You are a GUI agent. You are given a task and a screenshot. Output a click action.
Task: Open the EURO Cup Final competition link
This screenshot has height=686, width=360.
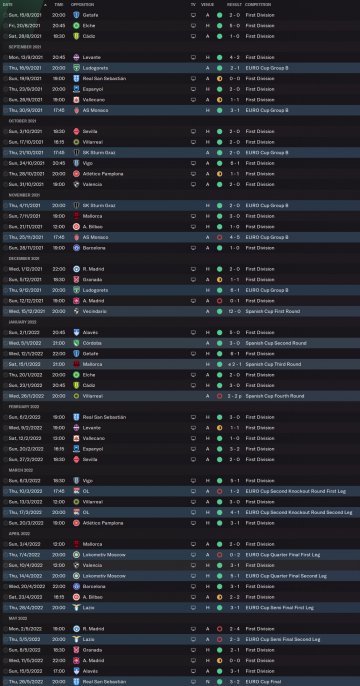tap(259, 682)
